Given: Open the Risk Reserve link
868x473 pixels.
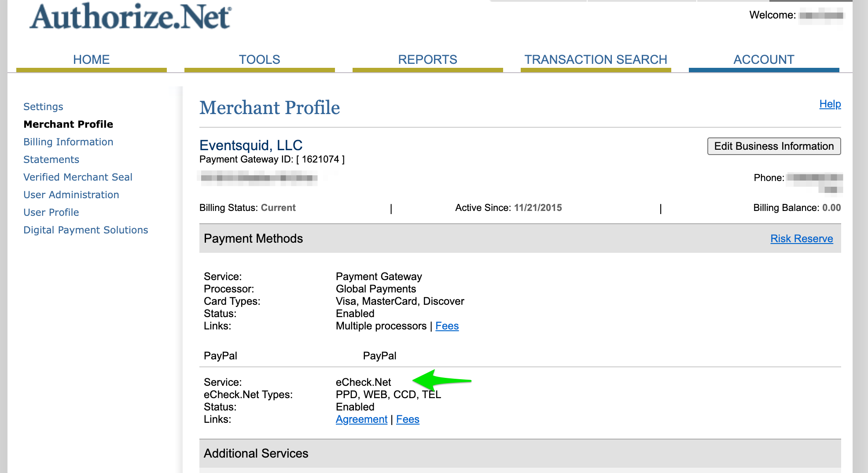Looking at the screenshot, I should [x=802, y=239].
